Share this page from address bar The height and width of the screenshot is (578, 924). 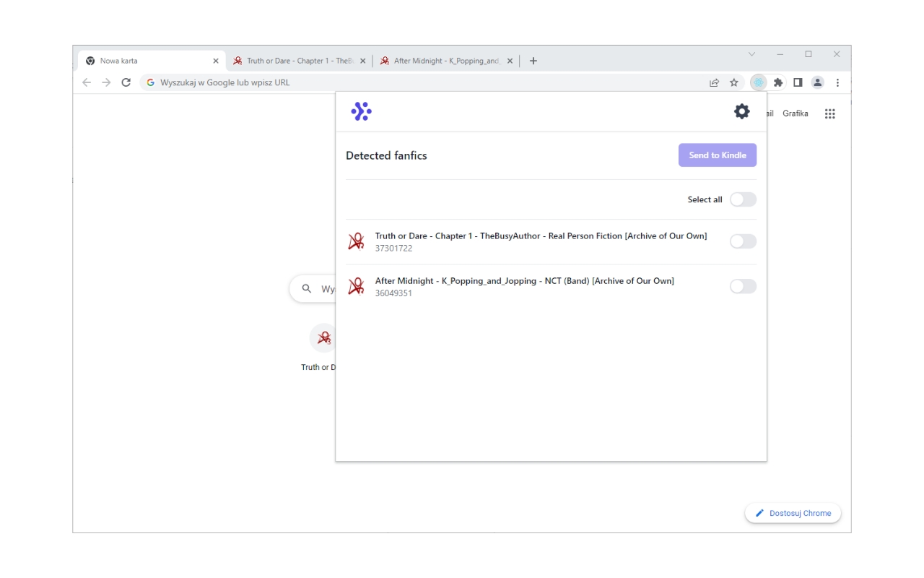(714, 82)
